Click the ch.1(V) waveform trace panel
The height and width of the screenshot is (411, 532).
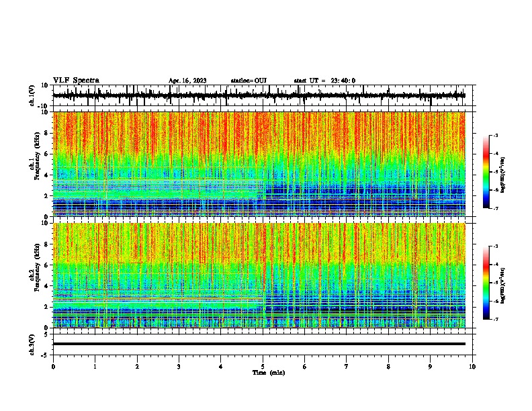pos(263,95)
